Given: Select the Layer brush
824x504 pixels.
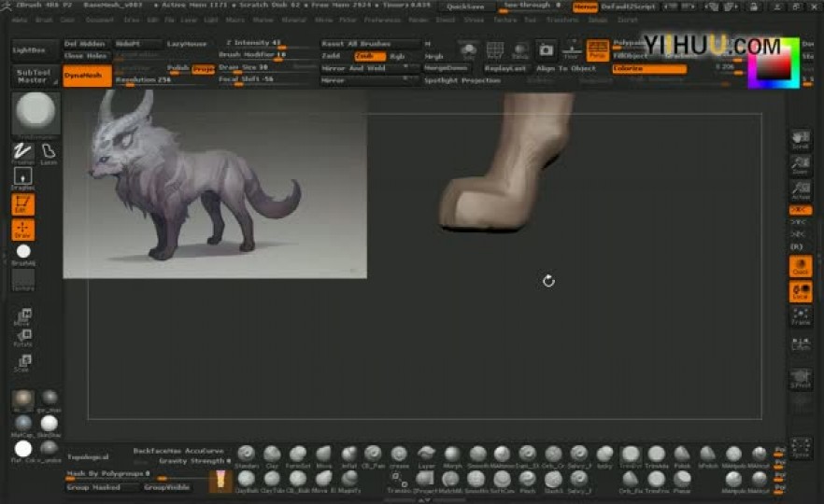Looking at the screenshot, I should click(x=426, y=455).
